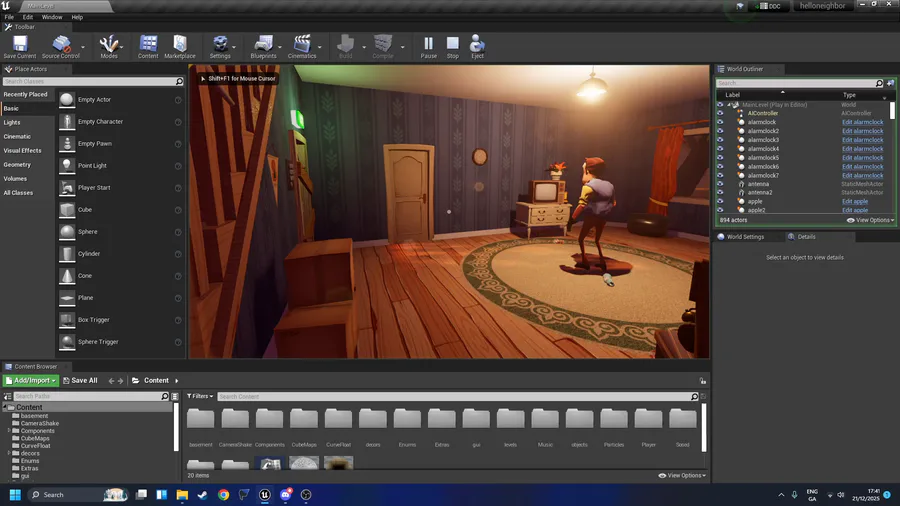
Task: Expand Content path breadcrumb arrow
Action: (176, 381)
